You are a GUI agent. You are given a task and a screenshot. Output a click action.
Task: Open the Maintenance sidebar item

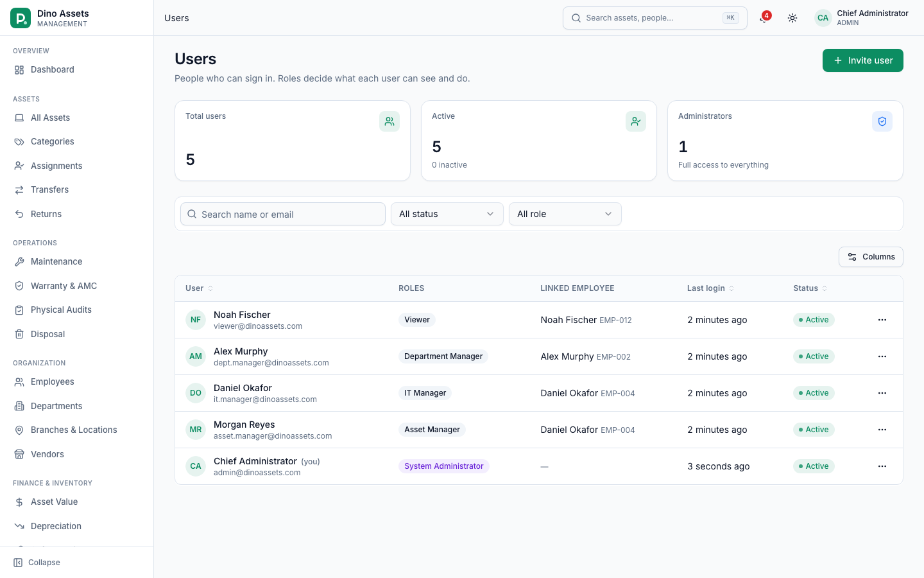click(76, 261)
